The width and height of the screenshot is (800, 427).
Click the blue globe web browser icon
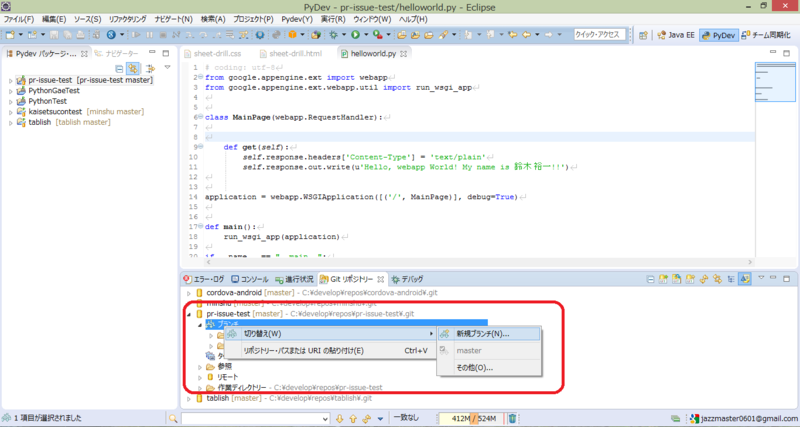[111, 35]
